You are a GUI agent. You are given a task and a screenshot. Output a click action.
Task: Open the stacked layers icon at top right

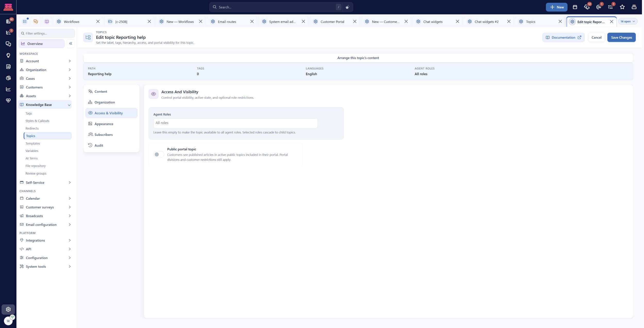pyautogui.click(x=634, y=7)
